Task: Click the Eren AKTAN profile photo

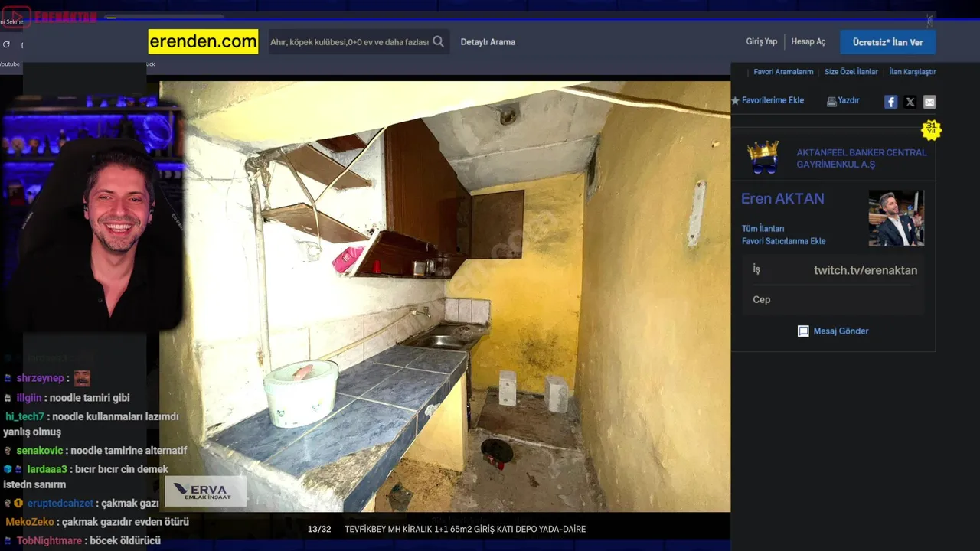Action: (896, 218)
